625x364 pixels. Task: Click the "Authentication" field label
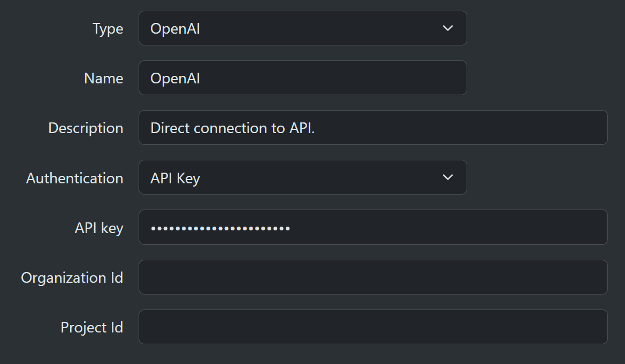(74, 178)
